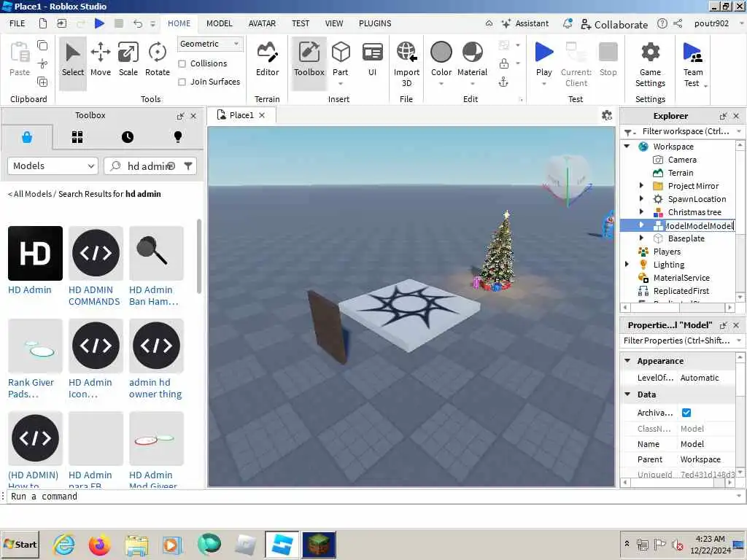
Task: Toggle the Archivable checkbox
Action: (x=686, y=413)
